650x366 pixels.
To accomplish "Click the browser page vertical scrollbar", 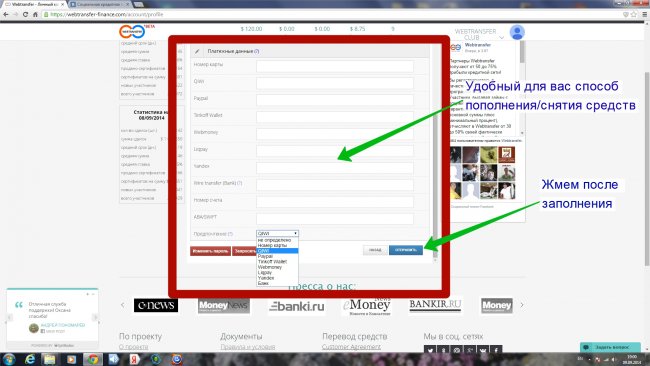I will pos(647,168).
